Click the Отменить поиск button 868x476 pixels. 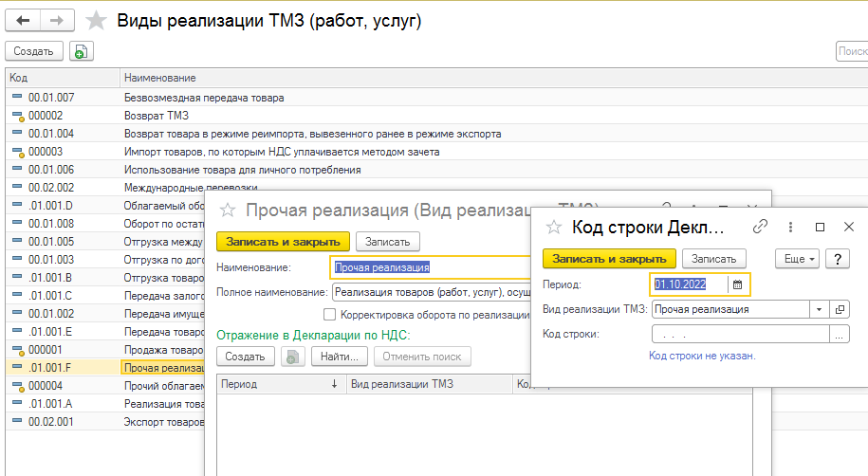point(422,357)
